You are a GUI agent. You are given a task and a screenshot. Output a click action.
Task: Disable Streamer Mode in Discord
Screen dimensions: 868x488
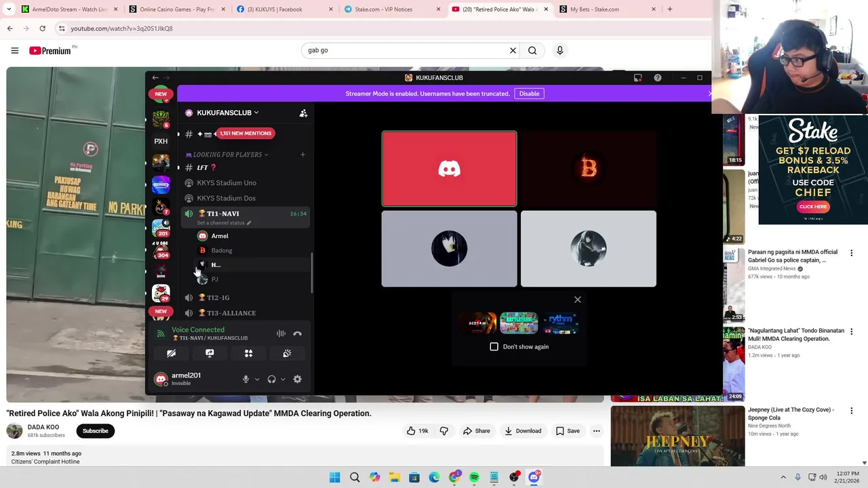pyautogui.click(x=529, y=94)
